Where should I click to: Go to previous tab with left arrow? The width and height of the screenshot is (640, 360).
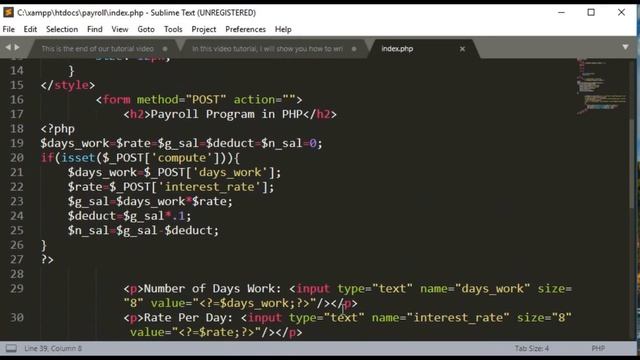coord(8,47)
